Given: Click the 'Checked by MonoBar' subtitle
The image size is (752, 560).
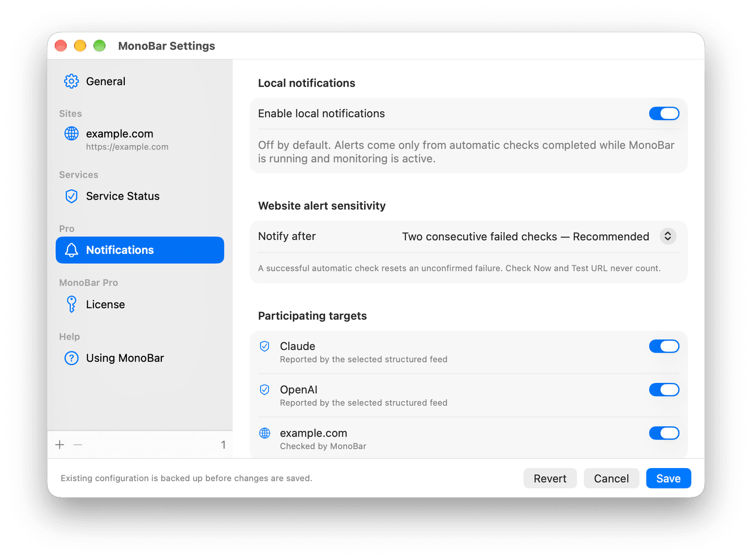Looking at the screenshot, I should pos(323,447).
